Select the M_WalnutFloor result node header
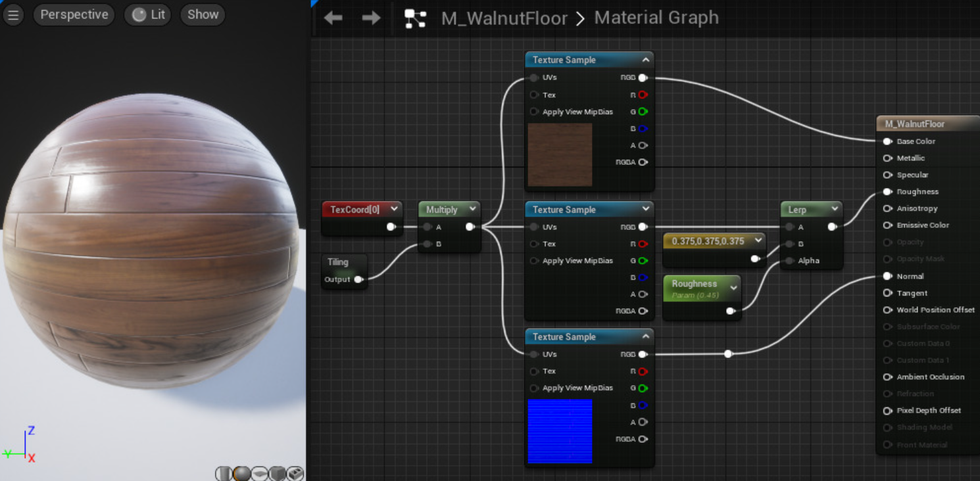Image resolution: width=980 pixels, height=481 pixels. coord(928,124)
